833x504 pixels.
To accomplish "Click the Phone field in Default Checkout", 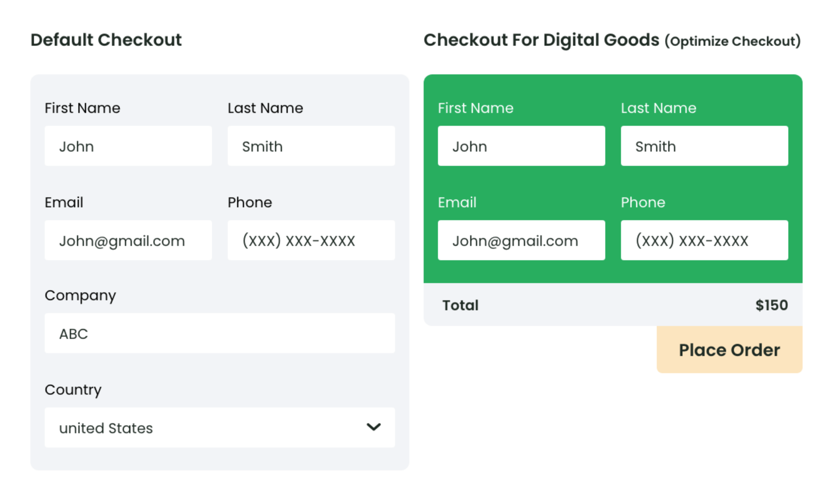I will (310, 240).
